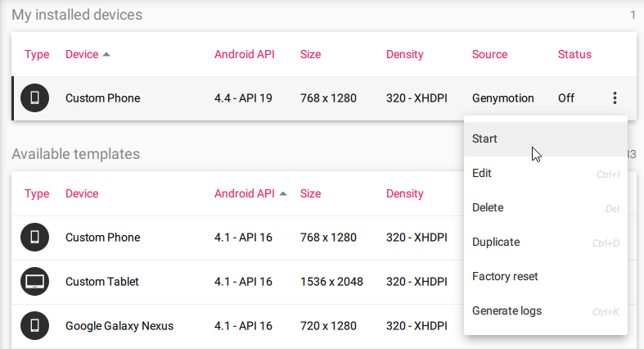Choose Generate logs from the context menu
The height and width of the screenshot is (349, 644).
546,310
